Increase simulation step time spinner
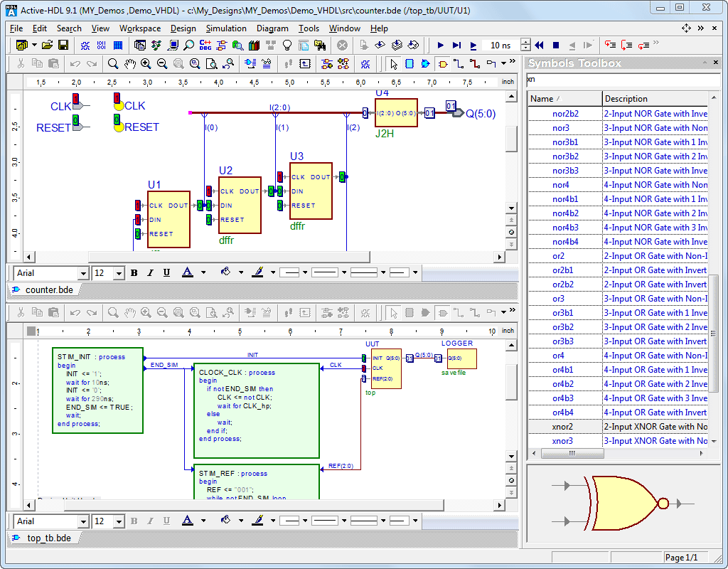The image size is (728, 569). click(x=525, y=42)
